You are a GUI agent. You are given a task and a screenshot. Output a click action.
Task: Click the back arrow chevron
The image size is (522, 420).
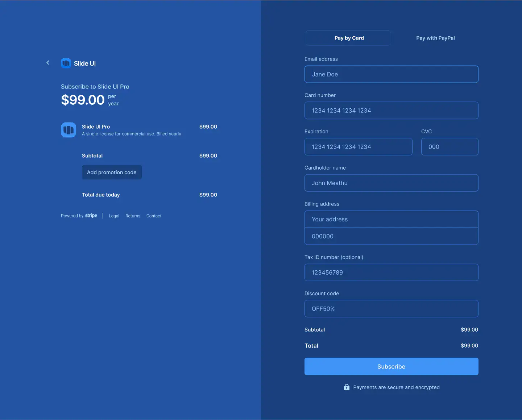coord(48,63)
